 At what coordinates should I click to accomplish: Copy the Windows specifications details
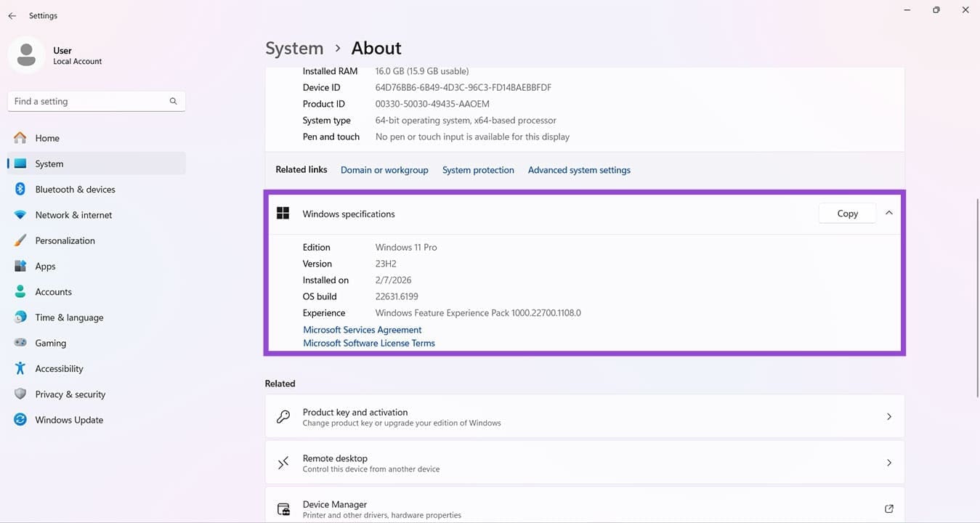click(846, 213)
